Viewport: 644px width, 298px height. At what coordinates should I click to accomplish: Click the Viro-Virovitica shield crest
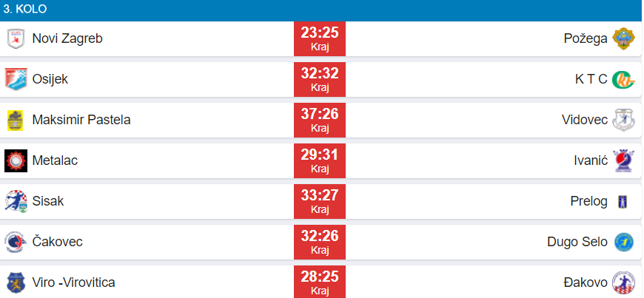16,282
